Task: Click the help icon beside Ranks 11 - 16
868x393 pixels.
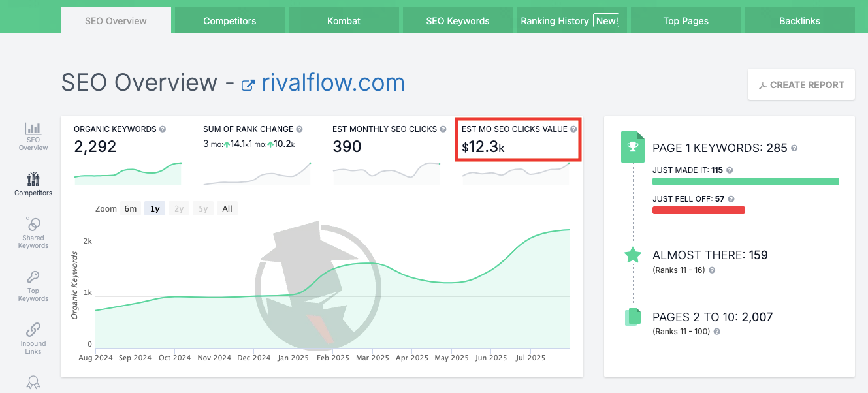Action: [712, 270]
